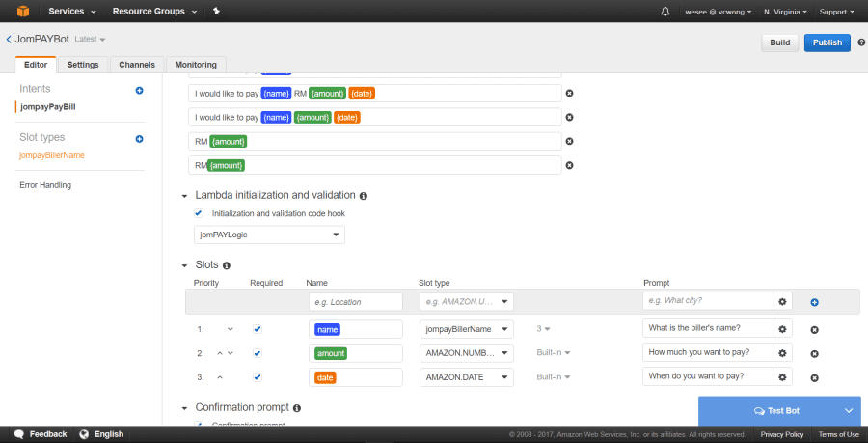Toggle Required checkbox for date slot

(x=258, y=377)
